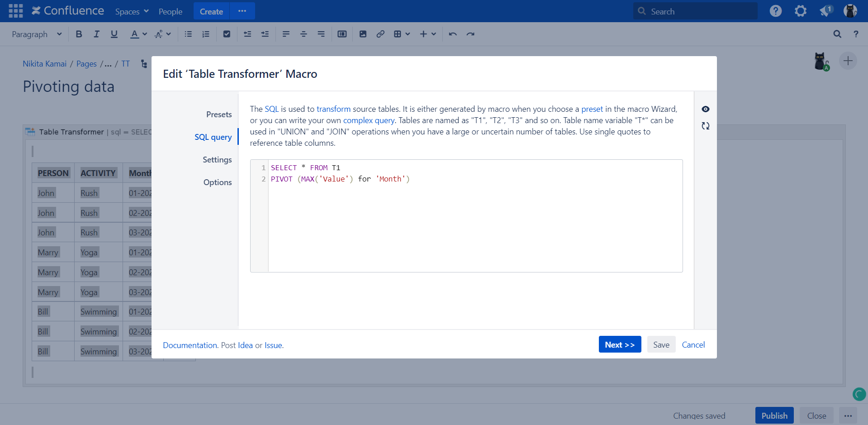This screenshot has height=425, width=868.
Task: Click the eye preview icon in macro dialog
Action: click(705, 109)
